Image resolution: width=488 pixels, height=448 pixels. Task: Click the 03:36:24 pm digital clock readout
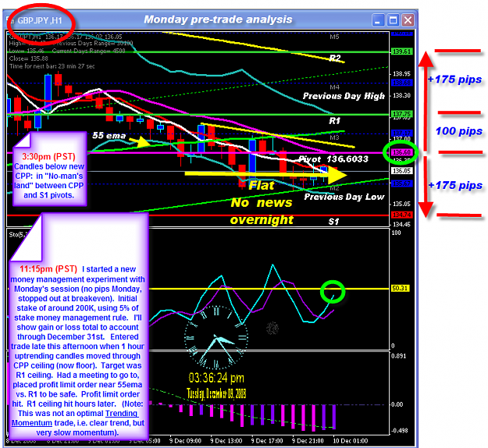click(216, 378)
